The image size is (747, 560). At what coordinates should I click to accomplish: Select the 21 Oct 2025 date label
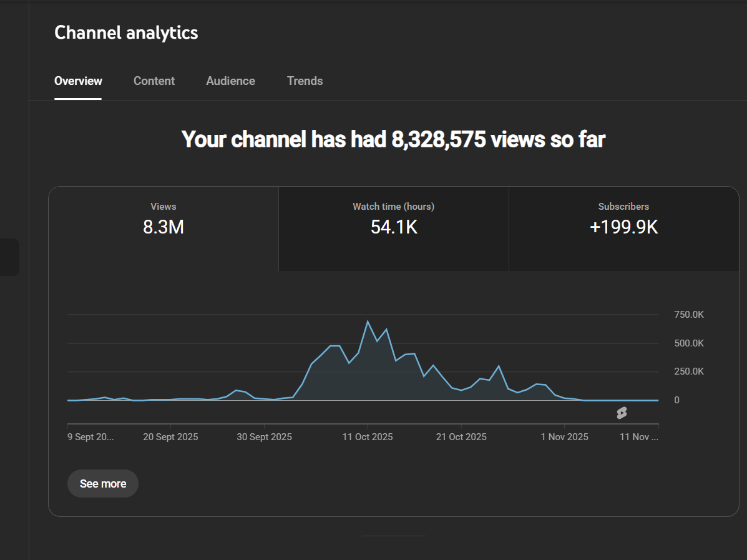click(x=461, y=437)
